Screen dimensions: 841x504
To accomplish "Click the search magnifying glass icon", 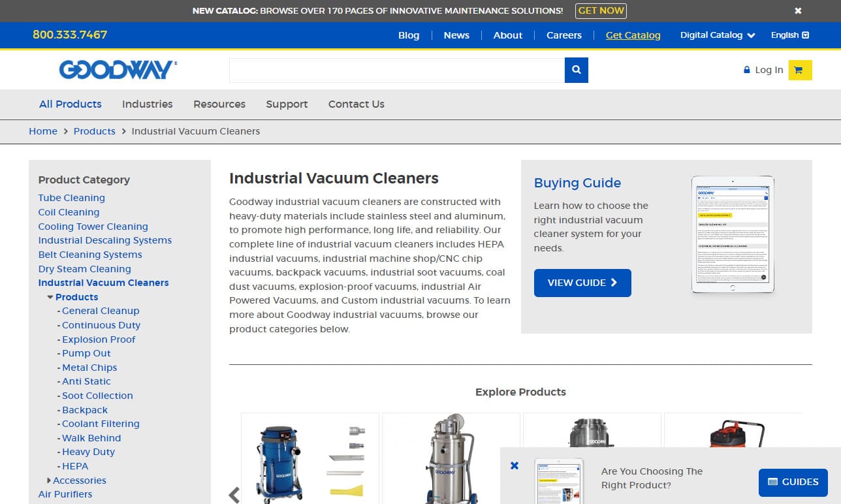I will 576,70.
